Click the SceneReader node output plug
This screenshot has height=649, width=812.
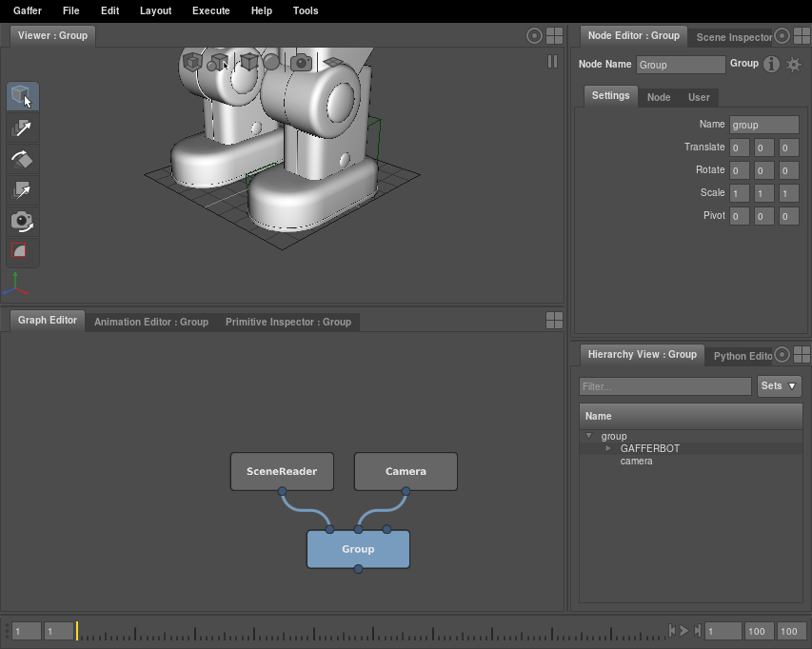(282, 491)
